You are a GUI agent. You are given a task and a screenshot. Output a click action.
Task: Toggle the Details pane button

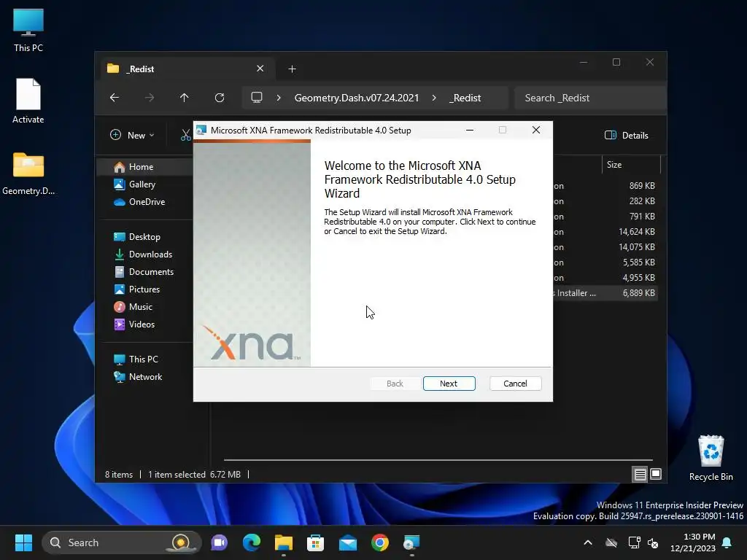[x=626, y=135]
